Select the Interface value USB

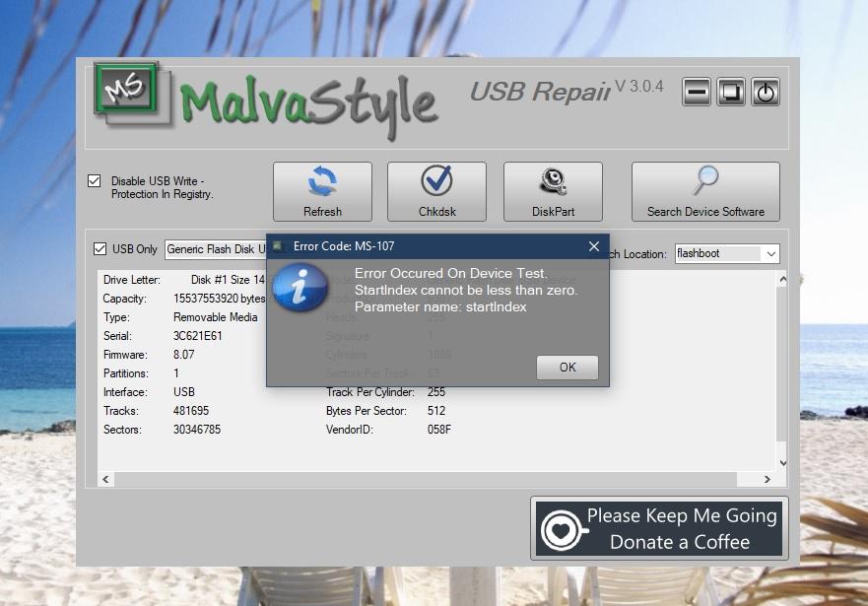coord(184,392)
